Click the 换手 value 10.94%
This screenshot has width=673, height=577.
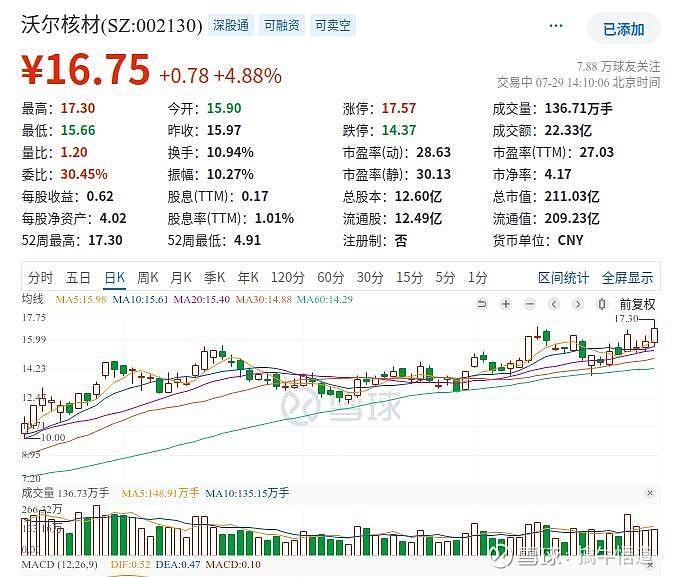click(x=230, y=152)
